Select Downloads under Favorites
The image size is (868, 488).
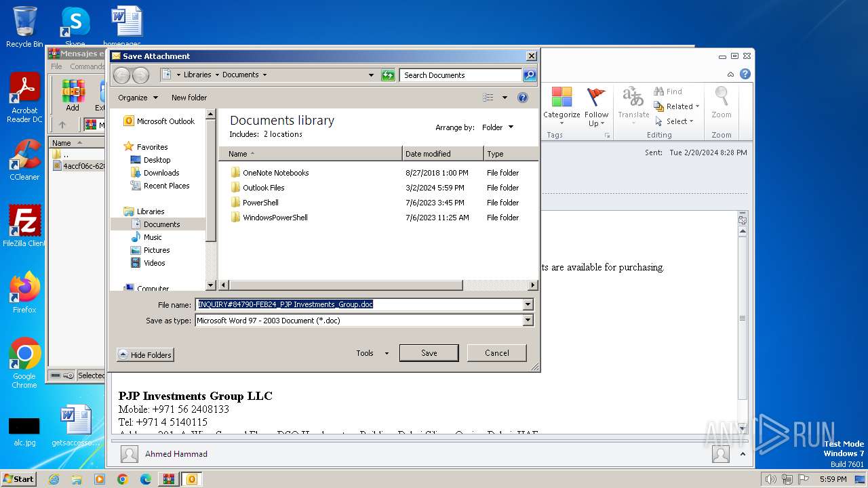(161, 173)
